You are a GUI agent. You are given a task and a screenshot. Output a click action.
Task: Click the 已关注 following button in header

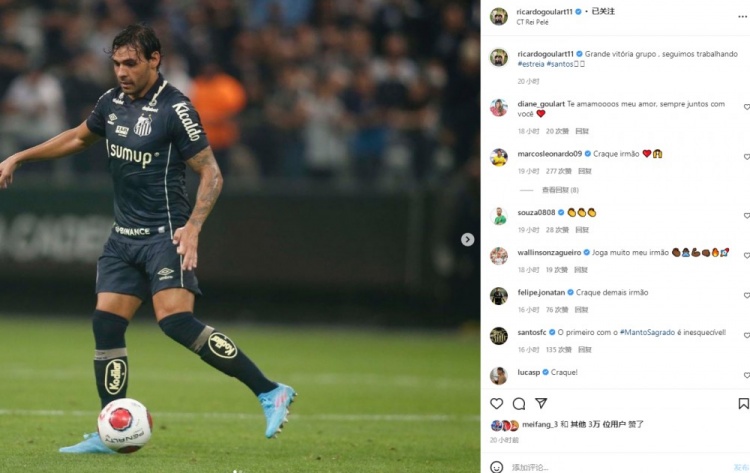pos(603,11)
